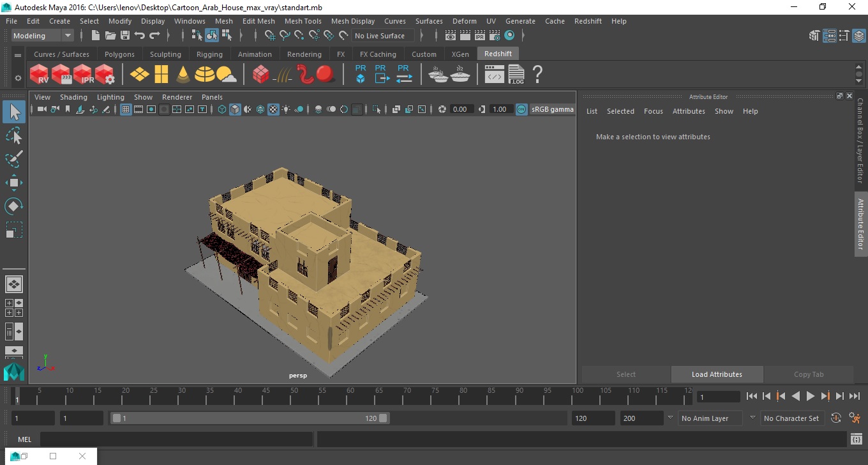Open the Redshift menu in menu bar
Viewport: 868px width, 465px height.
(588, 21)
